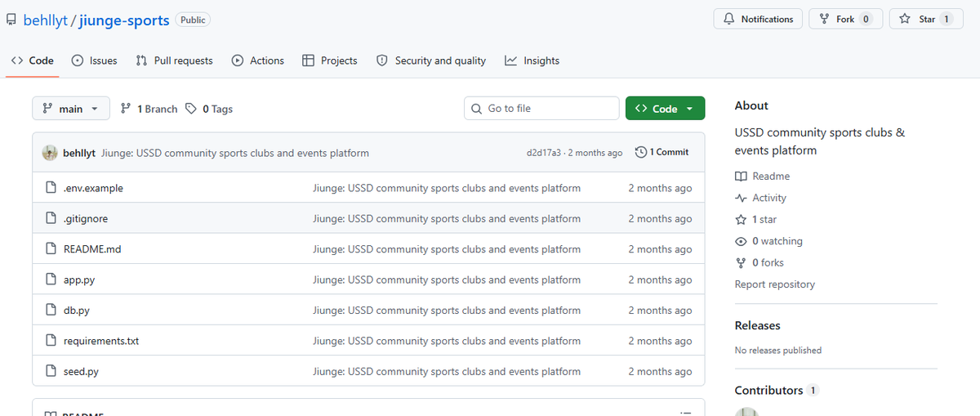Click the file icon beside seed.py
980x416 pixels.
[x=51, y=371]
